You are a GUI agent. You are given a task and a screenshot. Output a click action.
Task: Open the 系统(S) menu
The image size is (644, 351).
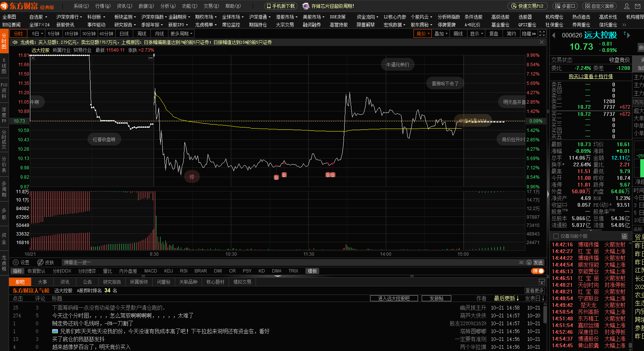[81, 6]
